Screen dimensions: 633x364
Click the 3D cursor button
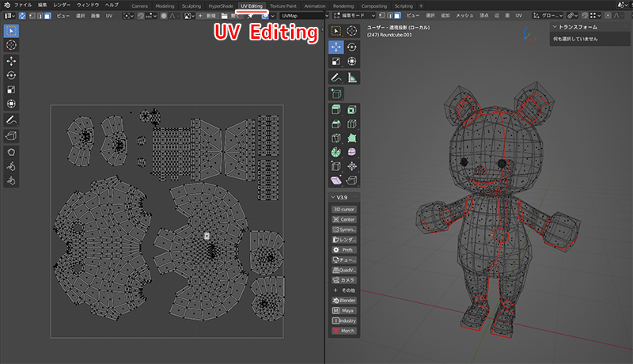pos(343,208)
